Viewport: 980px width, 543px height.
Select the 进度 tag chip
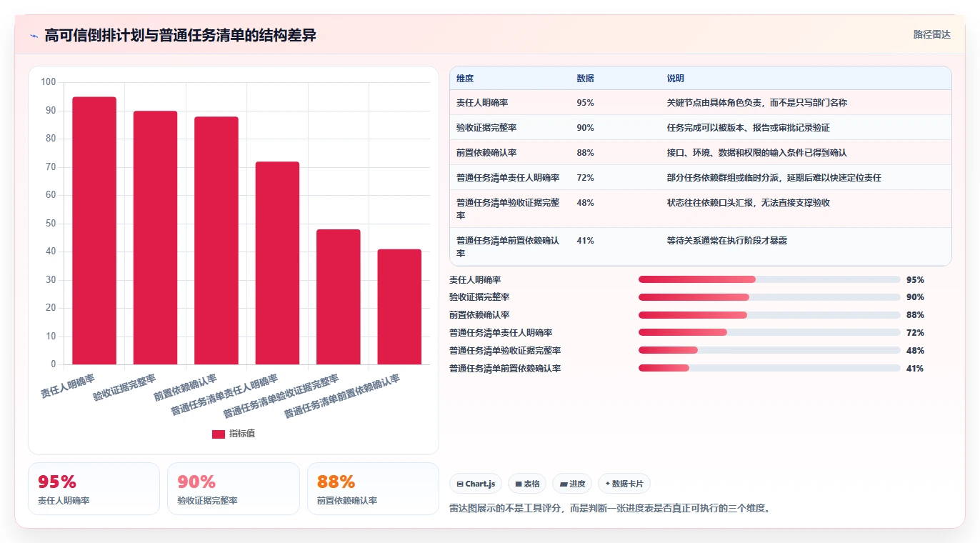tap(572, 484)
